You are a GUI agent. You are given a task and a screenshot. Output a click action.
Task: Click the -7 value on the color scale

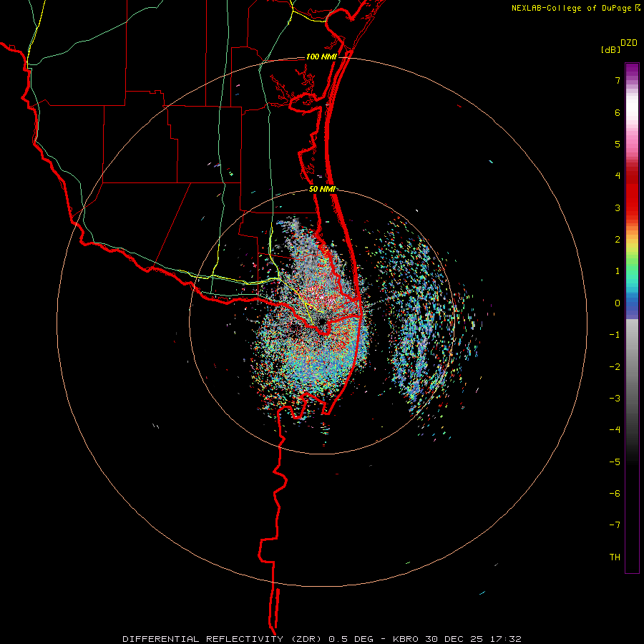coord(615,525)
